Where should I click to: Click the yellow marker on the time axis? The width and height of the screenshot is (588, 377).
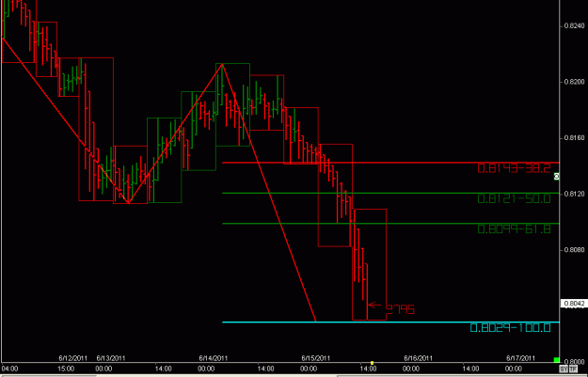coord(372,363)
